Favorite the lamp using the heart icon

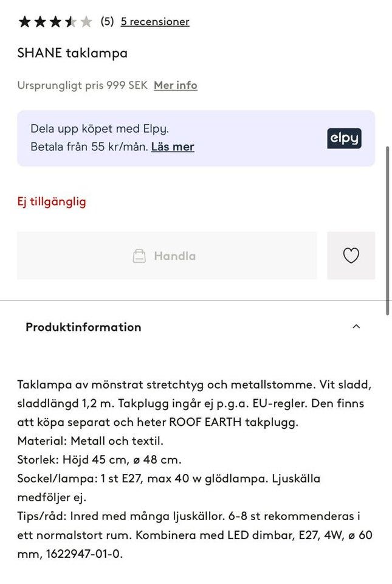pos(352,255)
